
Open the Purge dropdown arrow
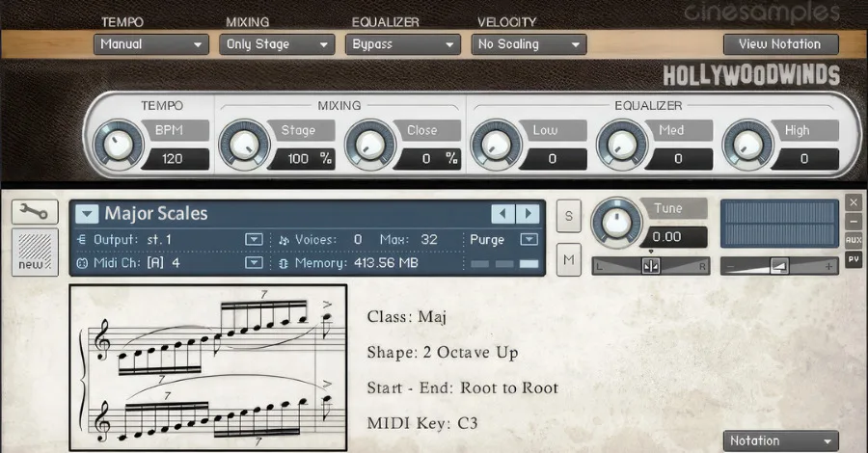point(529,239)
